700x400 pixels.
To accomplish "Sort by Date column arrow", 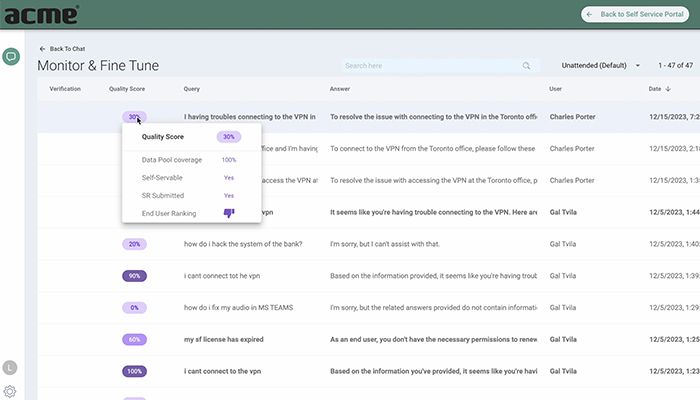I will 667,89.
